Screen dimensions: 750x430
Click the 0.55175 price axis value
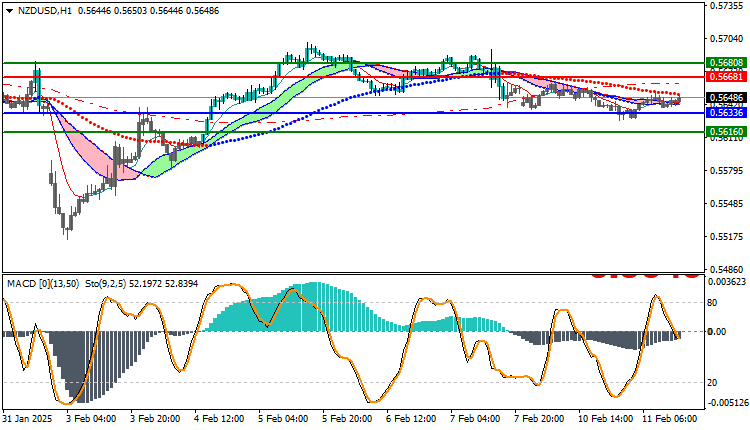click(727, 237)
